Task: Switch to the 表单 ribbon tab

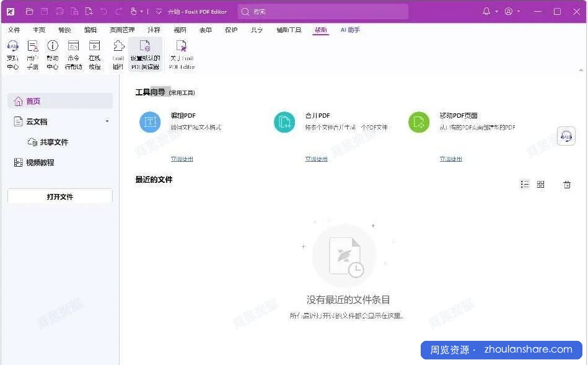Action: click(x=206, y=30)
